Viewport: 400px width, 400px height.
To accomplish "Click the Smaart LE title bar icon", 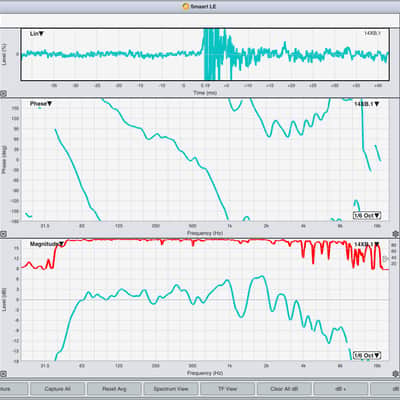I will (186, 6).
